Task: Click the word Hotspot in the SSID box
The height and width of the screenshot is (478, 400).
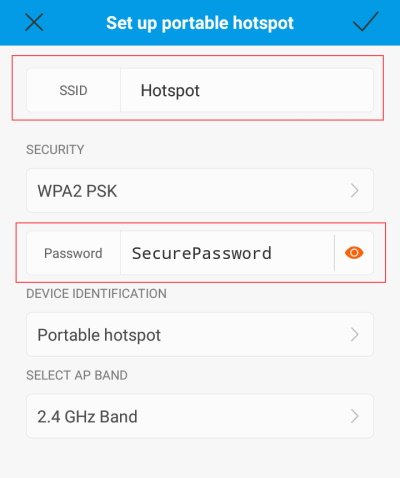Action: pos(170,91)
